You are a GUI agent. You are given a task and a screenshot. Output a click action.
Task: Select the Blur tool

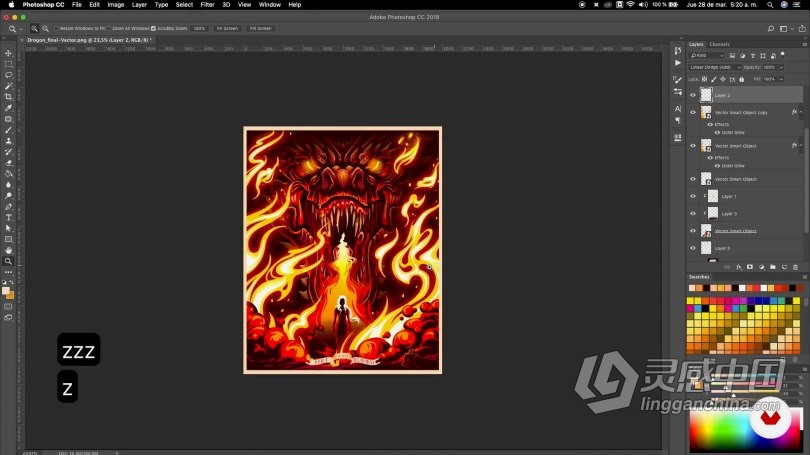[8, 184]
